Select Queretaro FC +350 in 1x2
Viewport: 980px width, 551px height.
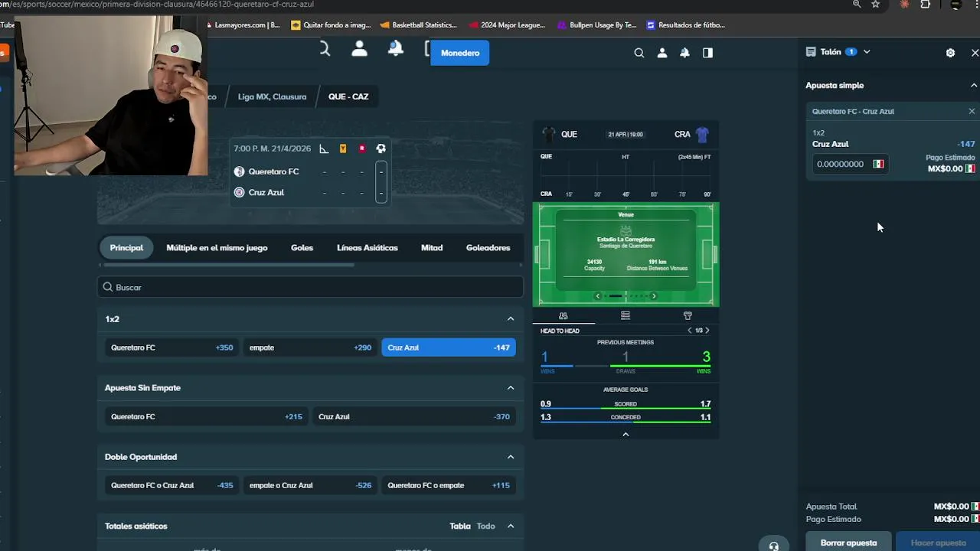[x=171, y=347]
